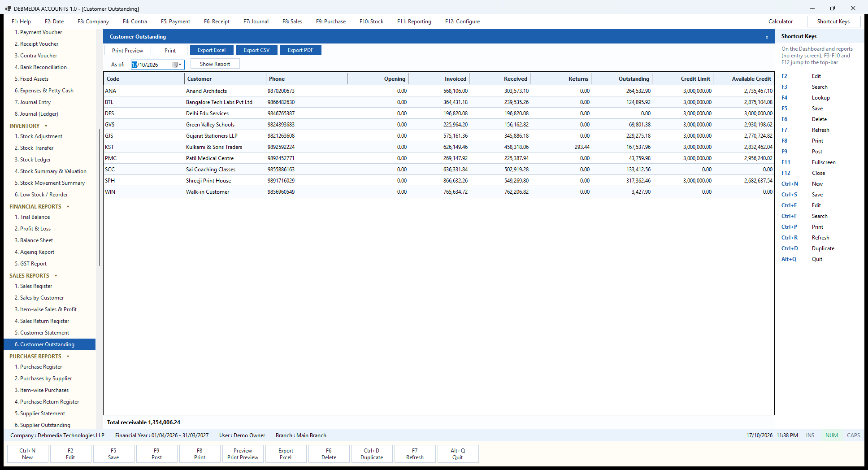The width and height of the screenshot is (868, 470).
Task: Collapse the INVENTORY section arrow
Action: coord(46,126)
